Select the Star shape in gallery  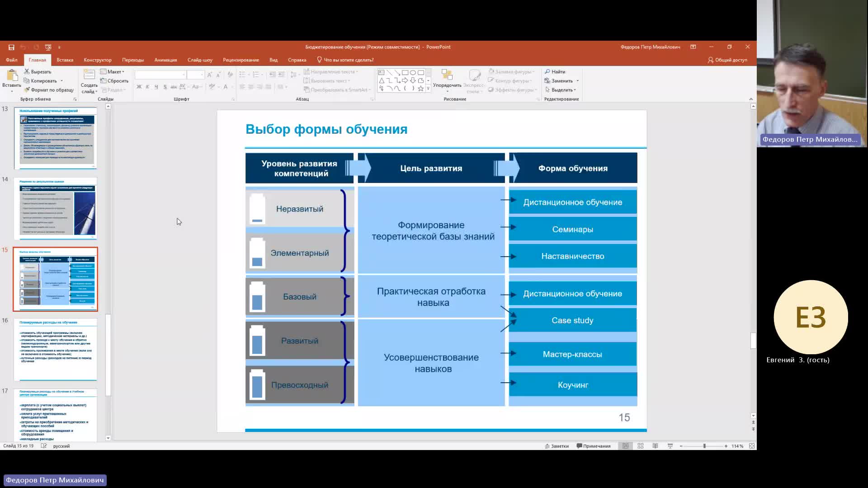point(421,89)
